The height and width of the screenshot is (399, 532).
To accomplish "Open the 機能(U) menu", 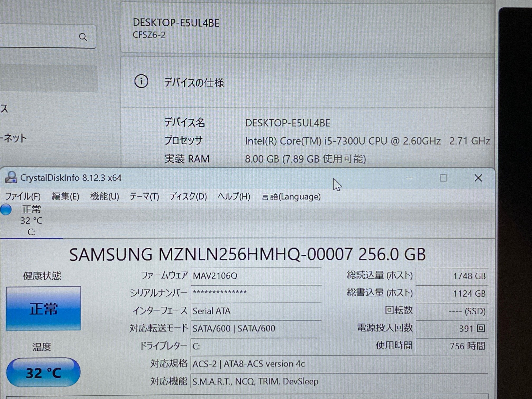I will click(x=104, y=197).
